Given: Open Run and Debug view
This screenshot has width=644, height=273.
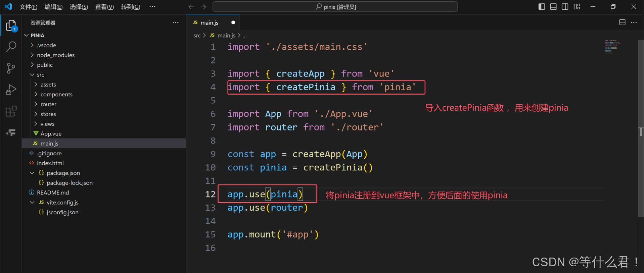Looking at the screenshot, I should coord(11,90).
